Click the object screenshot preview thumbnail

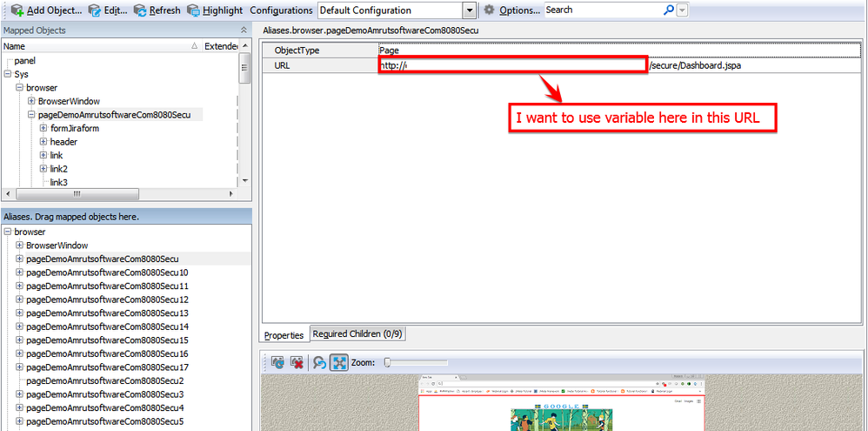[x=561, y=402]
